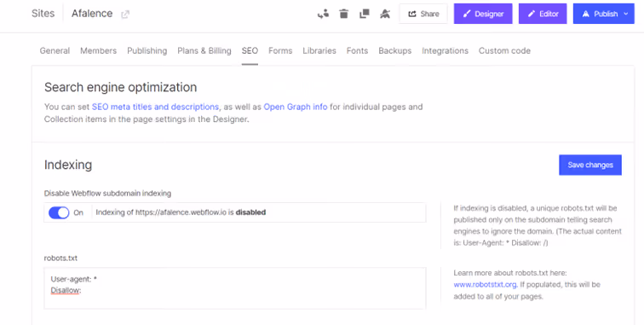Screen dimensions: 644x325
Task: Click the Indexing heading
Action: (68, 165)
